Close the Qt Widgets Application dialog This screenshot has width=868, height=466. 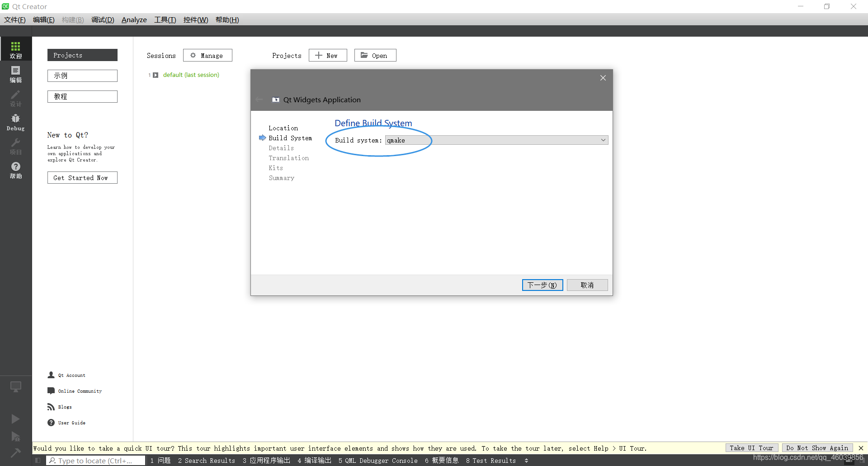tap(603, 78)
